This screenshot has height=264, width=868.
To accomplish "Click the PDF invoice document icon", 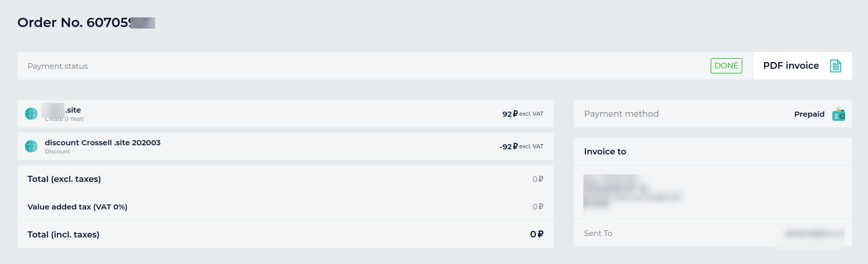I will point(835,66).
